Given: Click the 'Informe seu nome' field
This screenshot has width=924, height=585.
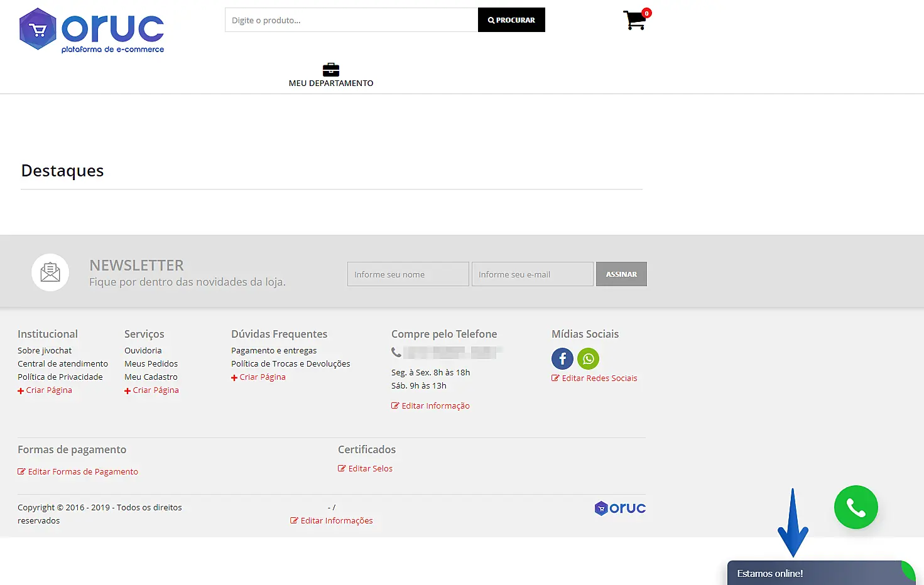Looking at the screenshot, I should pos(408,274).
